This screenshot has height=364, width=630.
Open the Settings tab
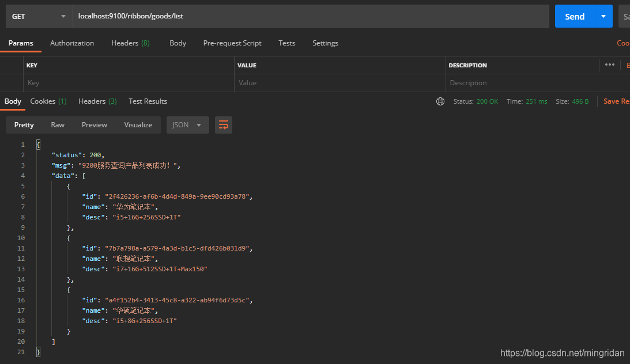point(326,43)
